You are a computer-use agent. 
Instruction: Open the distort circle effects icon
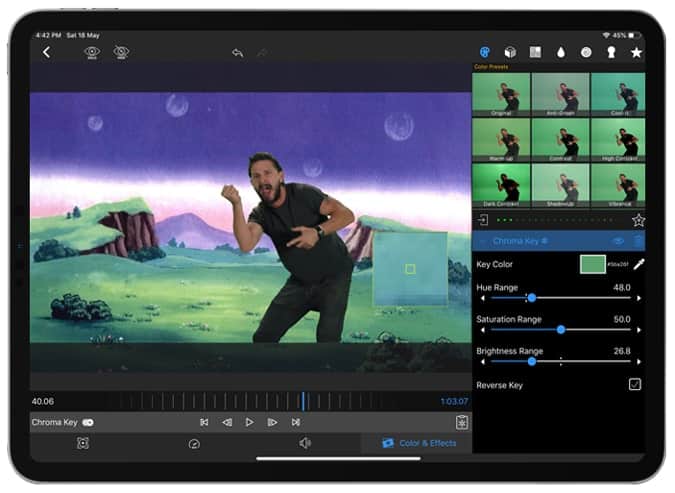(x=586, y=53)
